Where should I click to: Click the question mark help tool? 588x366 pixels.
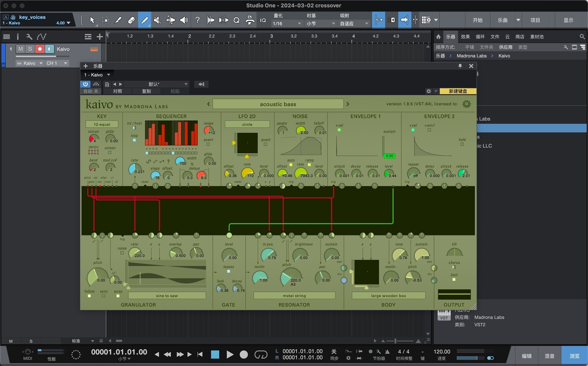[x=198, y=20]
